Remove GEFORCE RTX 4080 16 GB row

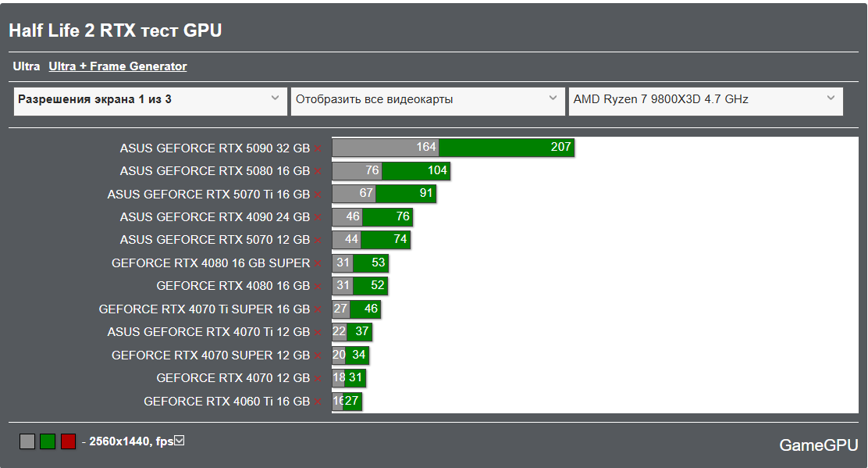318,286
